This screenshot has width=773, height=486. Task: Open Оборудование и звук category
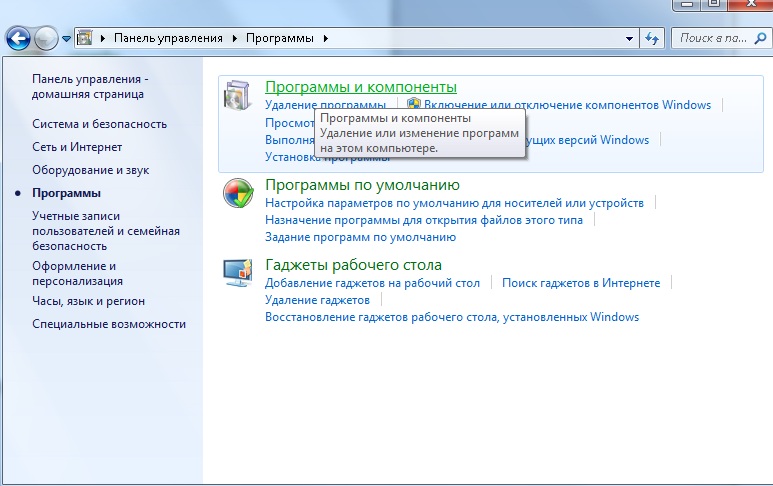(x=91, y=170)
